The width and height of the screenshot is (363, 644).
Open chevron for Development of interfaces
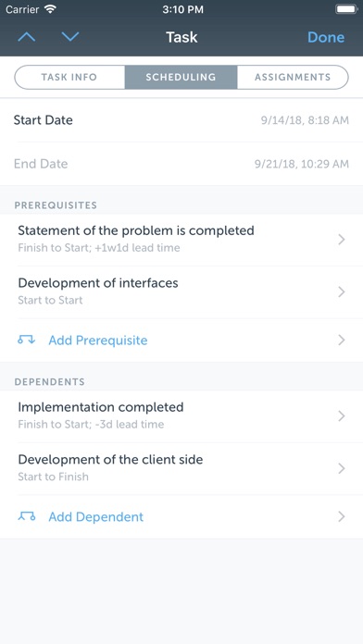tap(341, 292)
